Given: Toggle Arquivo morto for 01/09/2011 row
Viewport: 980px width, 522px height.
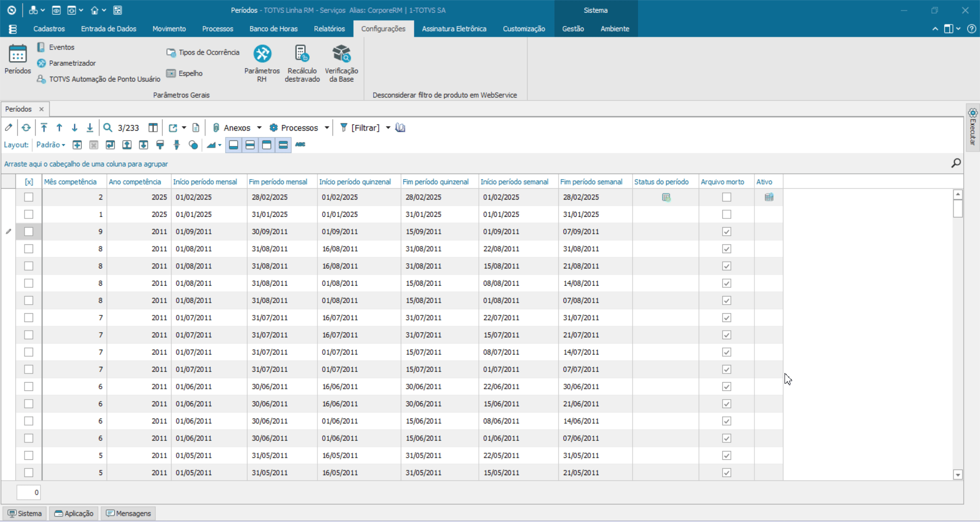Looking at the screenshot, I should 727,232.
